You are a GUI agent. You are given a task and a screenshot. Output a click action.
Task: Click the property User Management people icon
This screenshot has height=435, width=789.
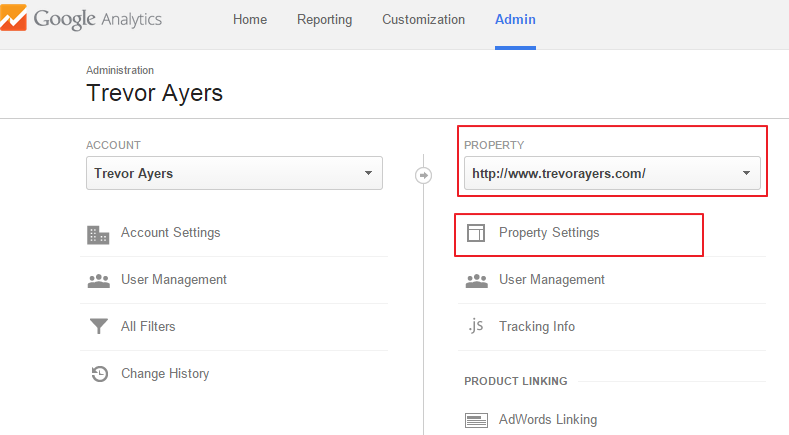click(x=477, y=281)
